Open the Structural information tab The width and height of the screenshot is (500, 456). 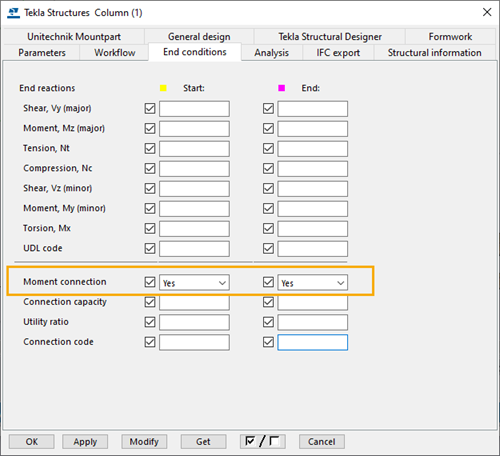(x=435, y=53)
